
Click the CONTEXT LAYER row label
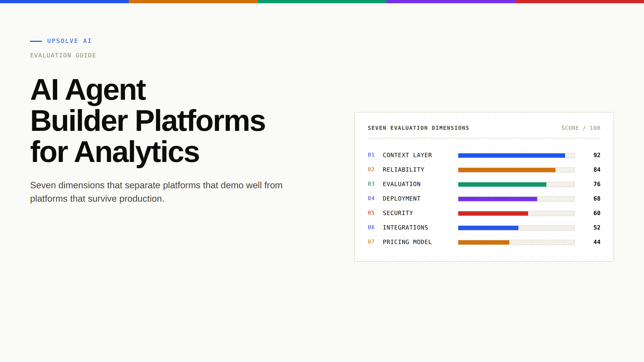(x=407, y=155)
